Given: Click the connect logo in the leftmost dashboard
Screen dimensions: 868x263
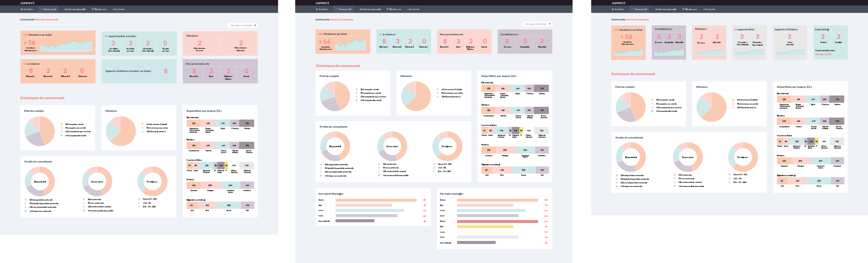Looking at the screenshot, I should pos(27,3).
